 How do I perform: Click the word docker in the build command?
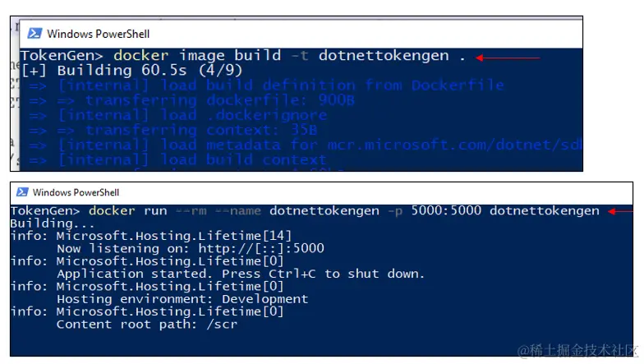pyautogui.click(x=141, y=56)
